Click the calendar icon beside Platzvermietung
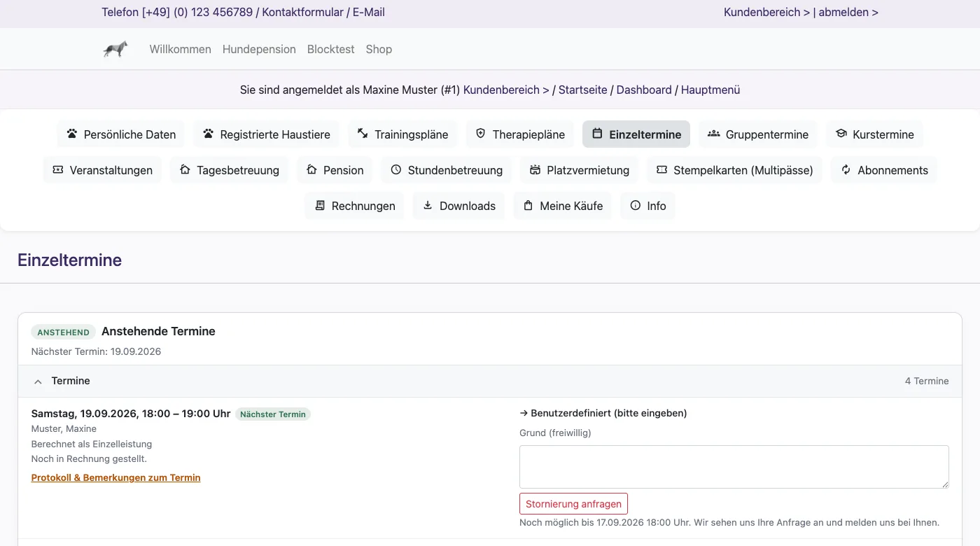Image resolution: width=980 pixels, height=546 pixels. click(x=535, y=169)
